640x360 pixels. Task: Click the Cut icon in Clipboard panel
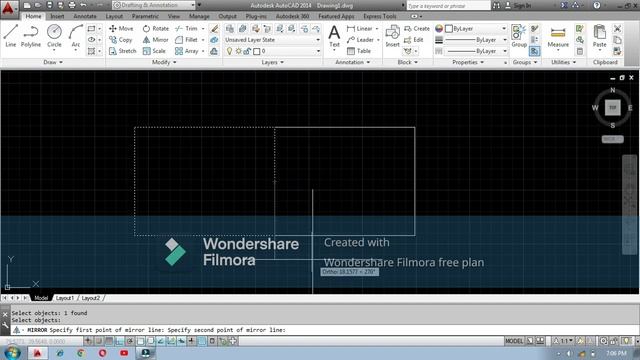tap(617, 29)
